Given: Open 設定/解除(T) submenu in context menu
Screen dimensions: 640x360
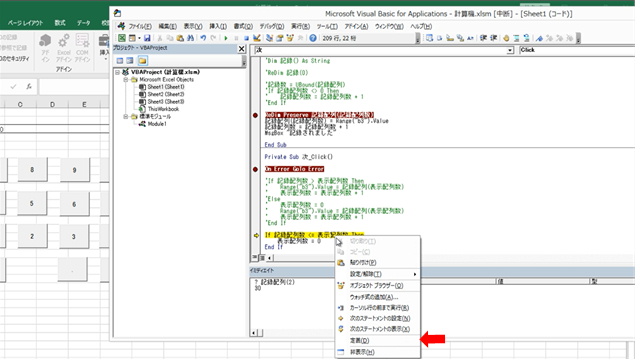Looking at the screenshot, I should click(x=378, y=274).
